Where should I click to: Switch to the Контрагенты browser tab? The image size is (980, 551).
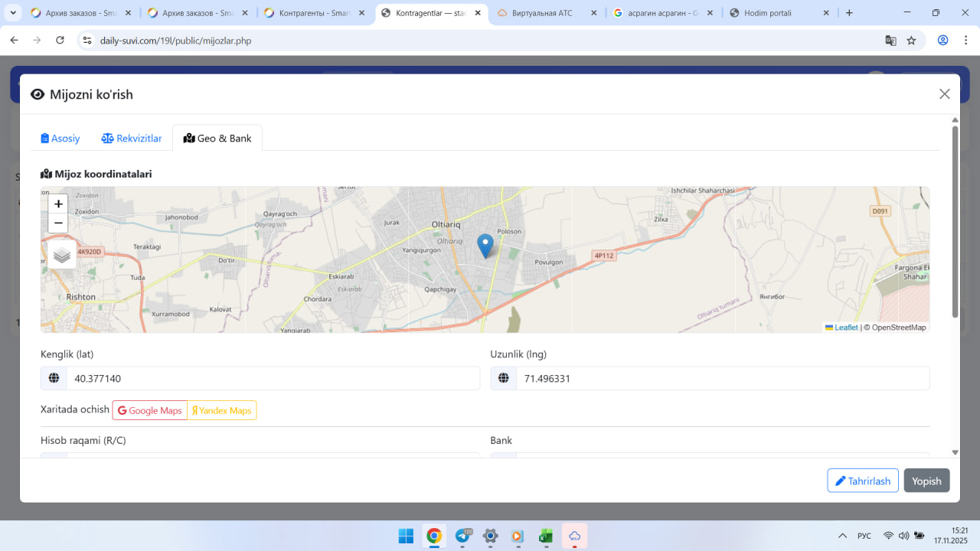tap(315, 13)
